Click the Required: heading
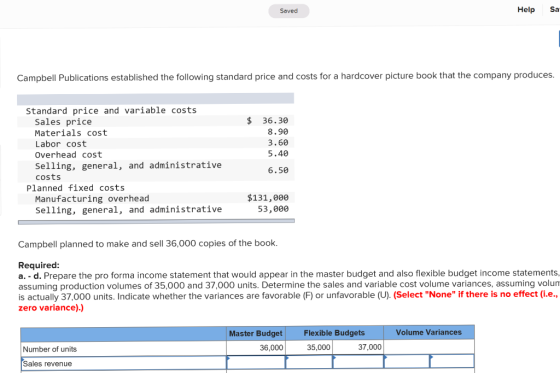 [x=39, y=265]
